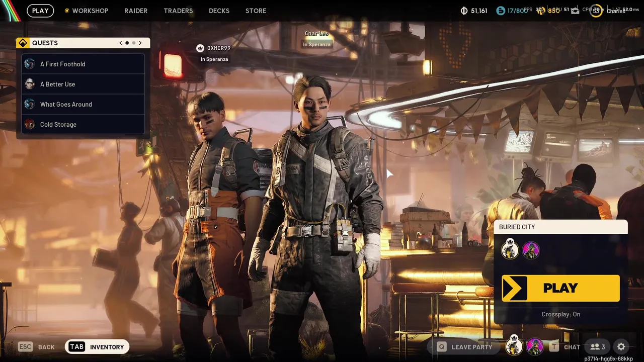Open the settings gear icon
The width and height of the screenshot is (644, 362).
click(621, 347)
